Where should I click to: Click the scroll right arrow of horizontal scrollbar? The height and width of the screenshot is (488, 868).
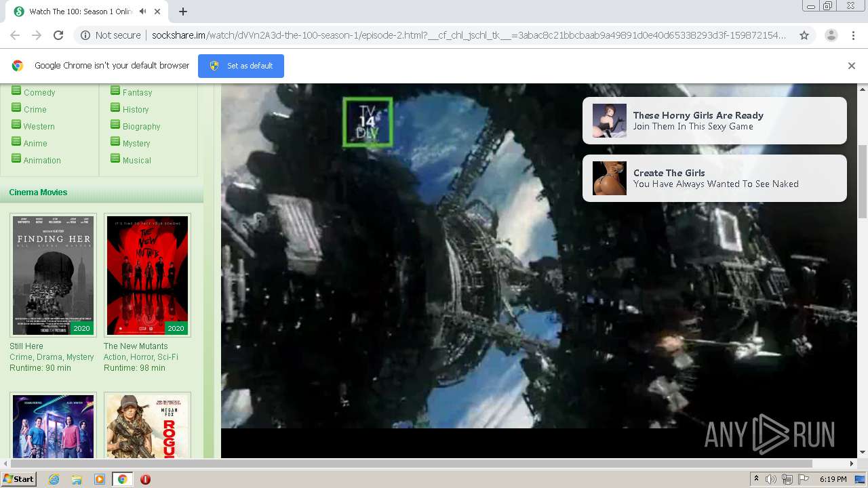click(852, 464)
